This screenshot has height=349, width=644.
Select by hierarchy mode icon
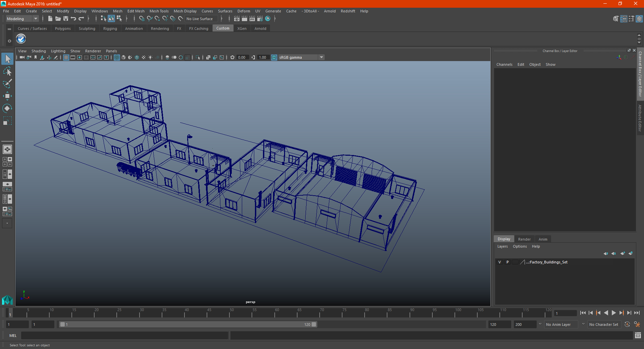[x=103, y=19]
